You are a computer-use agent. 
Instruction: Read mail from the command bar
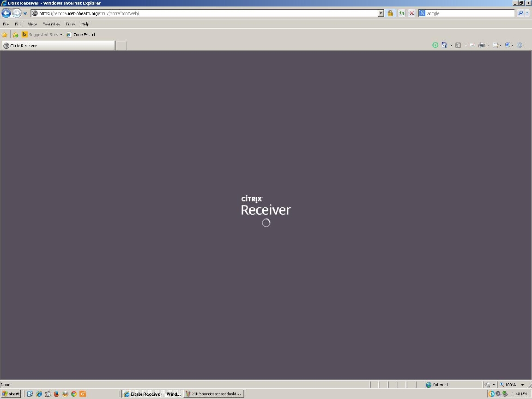(472, 45)
